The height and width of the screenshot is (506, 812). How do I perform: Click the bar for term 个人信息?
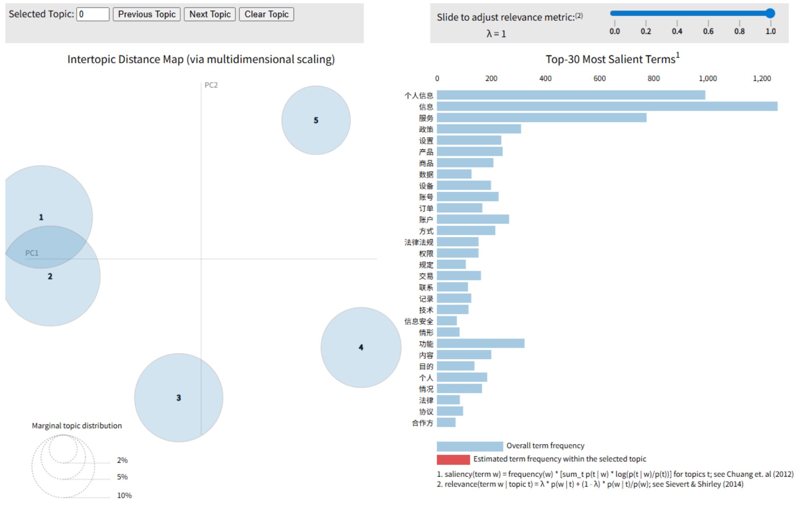pyautogui.click(x=571, y=95)
